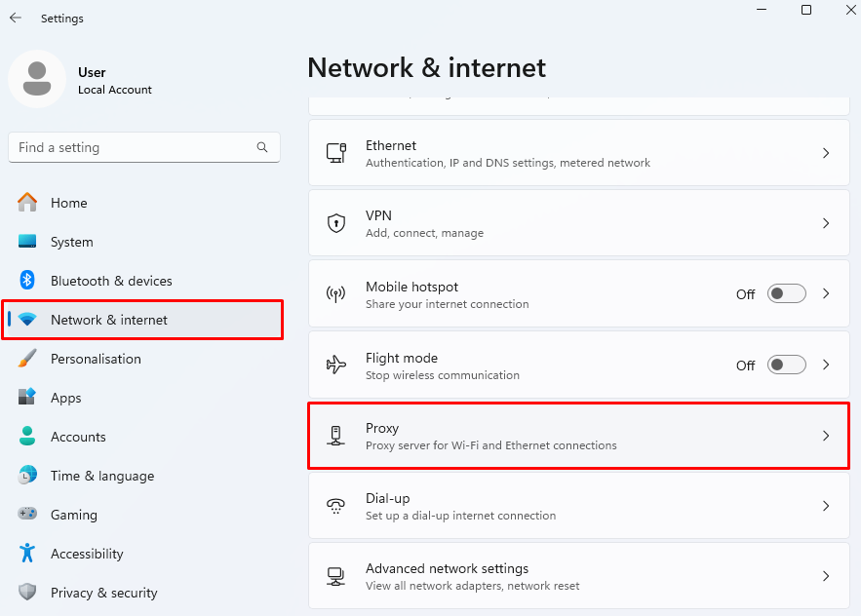The image size is (861, 616).
Task: Maximize the Settings window
Action: coord(806,10)
